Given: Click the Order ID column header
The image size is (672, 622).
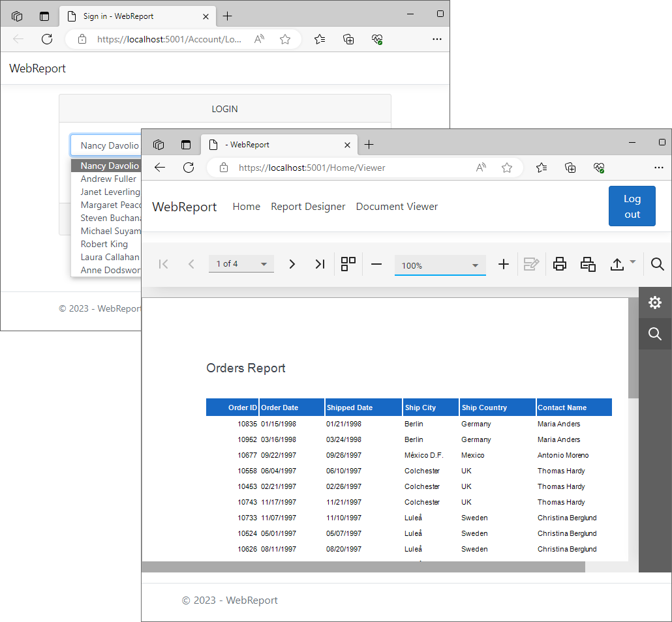Looking at the screenshot, I should [x=232, y=407].
